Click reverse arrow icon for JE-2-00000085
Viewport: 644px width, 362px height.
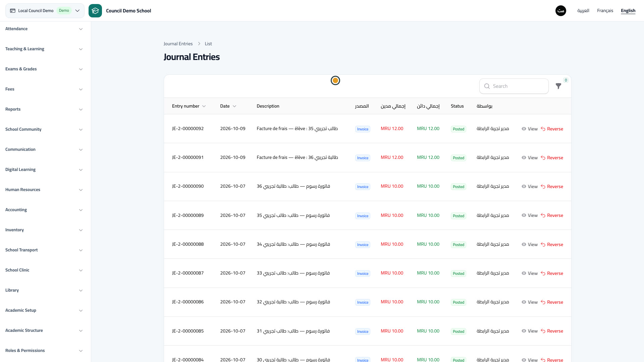[x=543, y=331]
